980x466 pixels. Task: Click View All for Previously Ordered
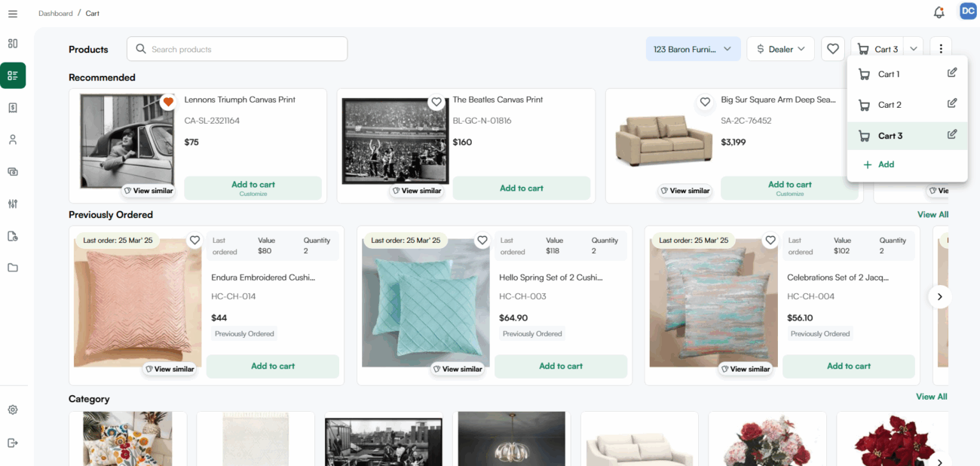pos(933,215)
